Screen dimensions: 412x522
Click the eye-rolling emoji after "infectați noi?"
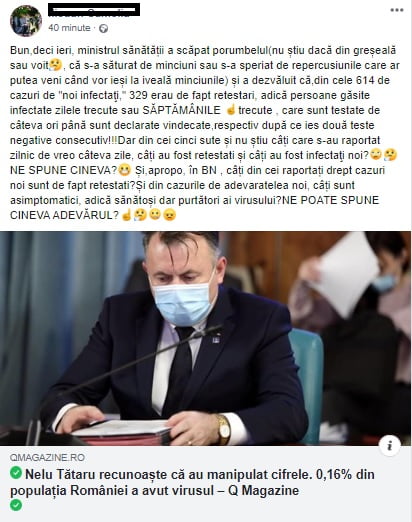coord(376,155)
